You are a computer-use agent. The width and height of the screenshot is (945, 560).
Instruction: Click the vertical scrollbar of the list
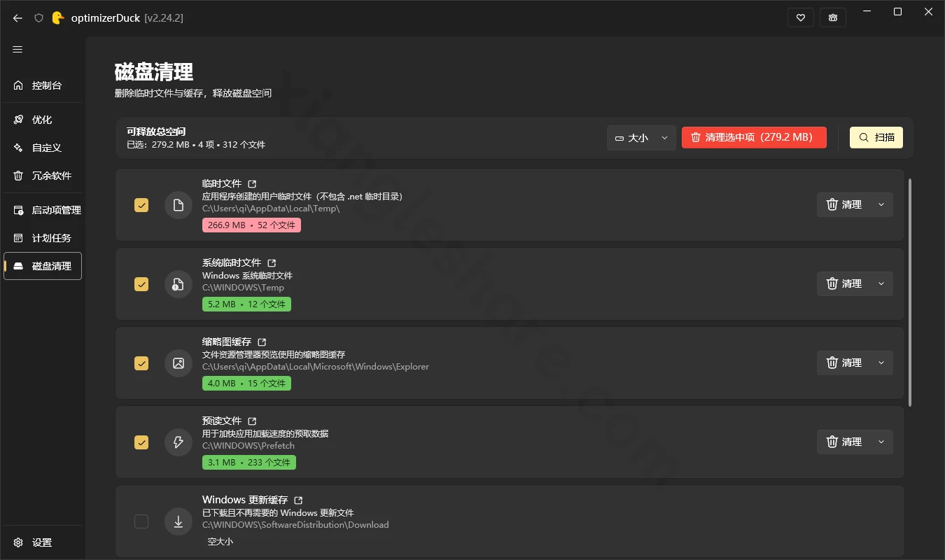(x=910, y=292)
